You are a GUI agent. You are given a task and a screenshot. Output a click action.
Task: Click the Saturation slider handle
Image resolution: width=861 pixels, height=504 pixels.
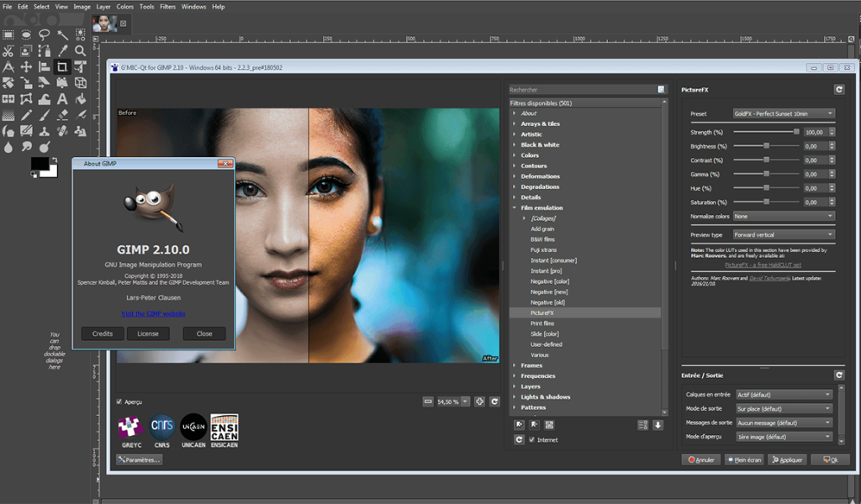click(767, 202)
